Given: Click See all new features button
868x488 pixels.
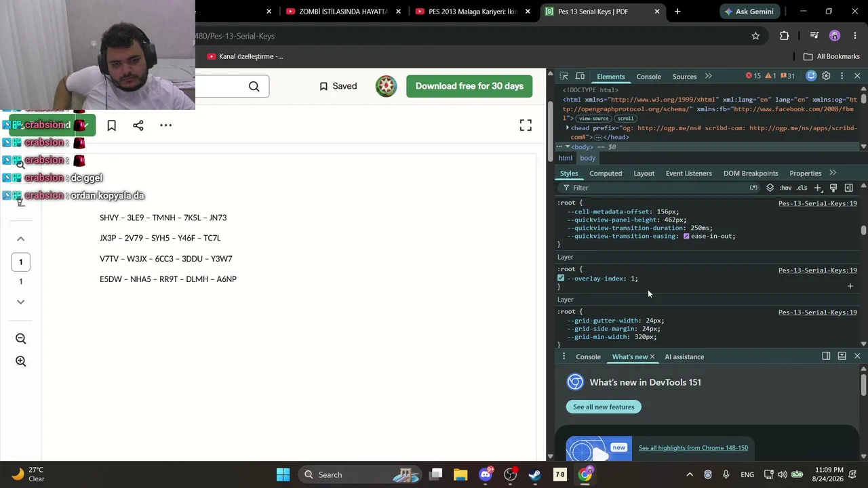Looking at the screenshot, I should pyautogui.click(x=604, y=407).
